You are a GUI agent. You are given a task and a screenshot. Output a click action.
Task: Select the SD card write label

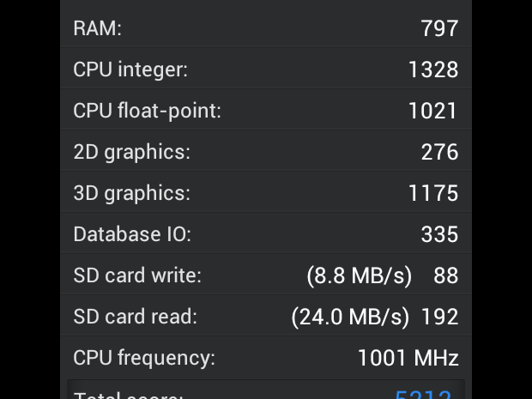[137, 275]
